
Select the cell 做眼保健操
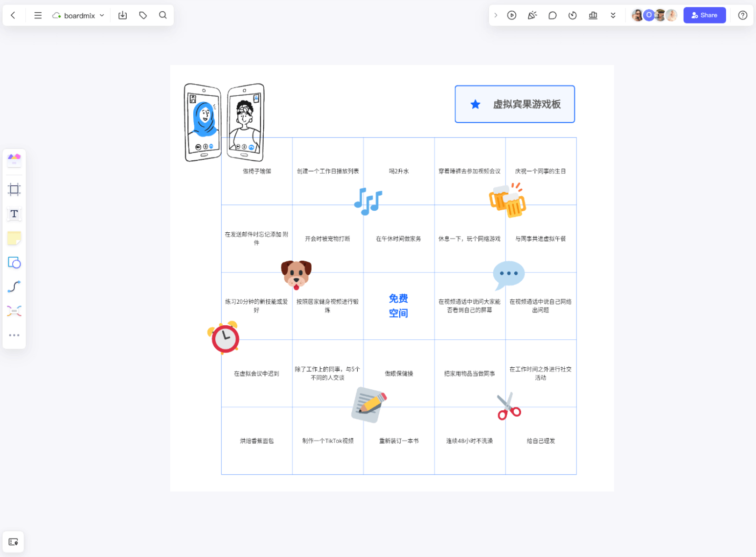(x=399, y=374)
